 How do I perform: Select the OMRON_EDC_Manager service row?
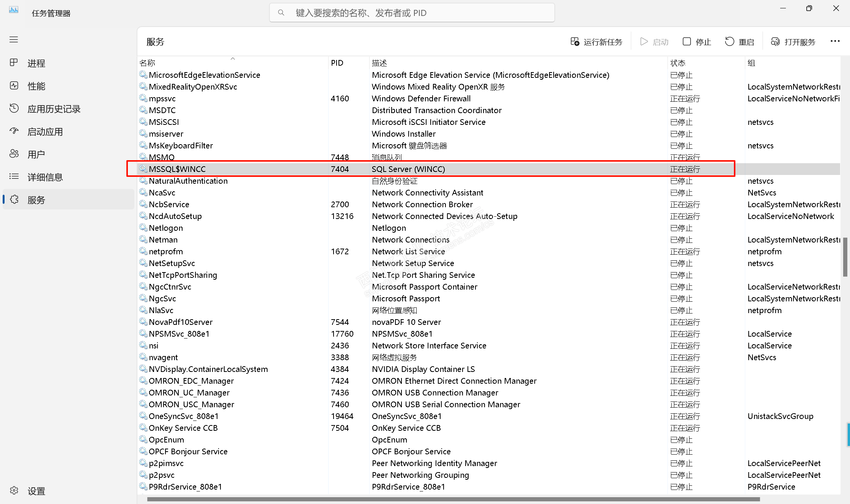pos(191,381)
